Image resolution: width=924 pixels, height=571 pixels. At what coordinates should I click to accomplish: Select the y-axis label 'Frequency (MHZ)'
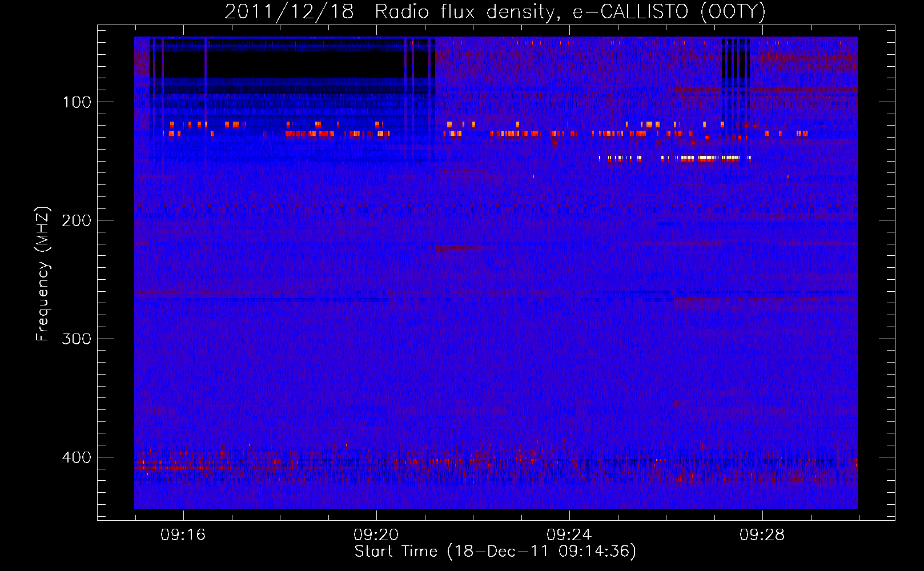(43, 274)
